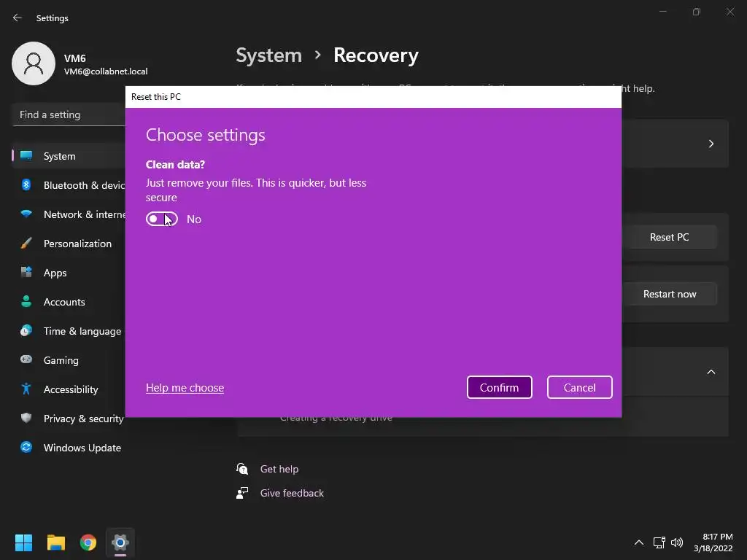This screenshot has height=560, width=747.
Task: Click the volume speaker tray icon
Action: click(x=677, y=542)
